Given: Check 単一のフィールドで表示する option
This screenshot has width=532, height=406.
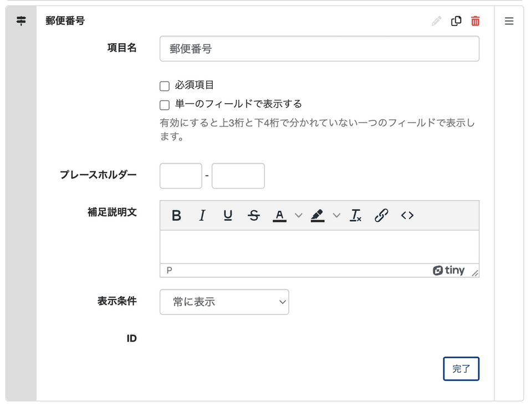Looking at the screenshot, I should pos(165,105).
